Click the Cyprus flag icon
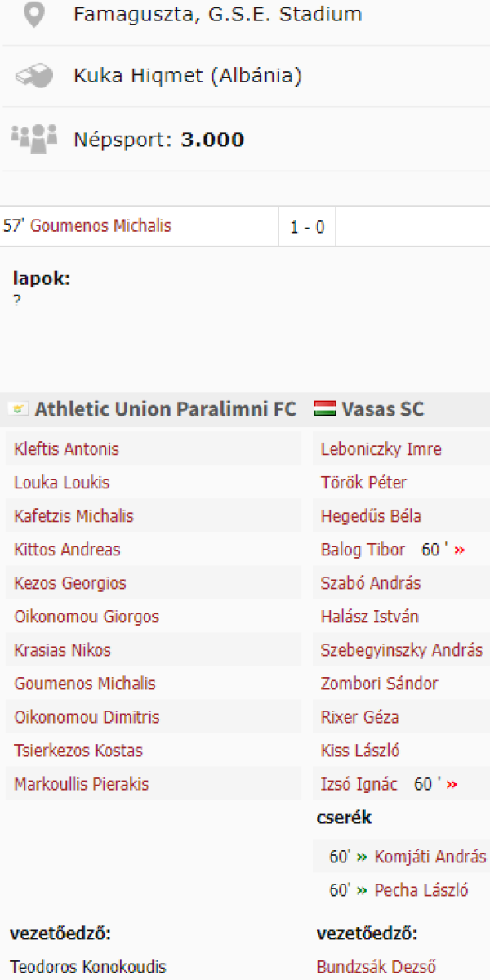 click(18, 409)
